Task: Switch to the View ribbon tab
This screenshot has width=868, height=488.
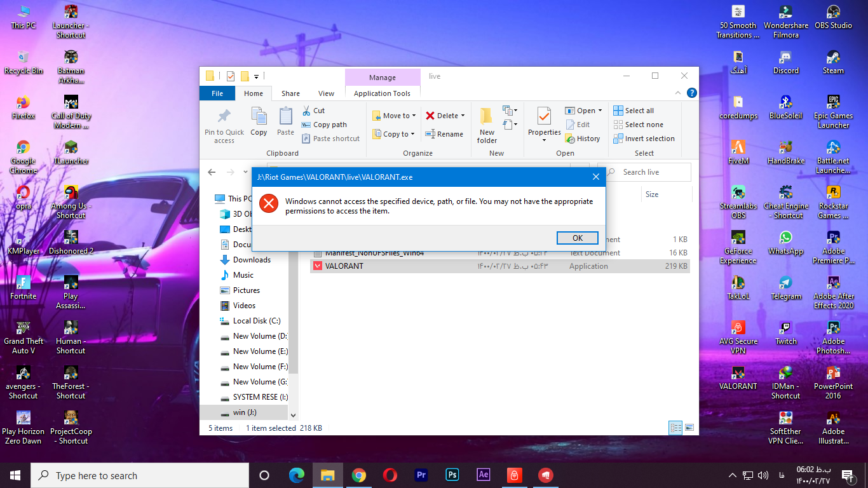Action: tap(326, 93)
